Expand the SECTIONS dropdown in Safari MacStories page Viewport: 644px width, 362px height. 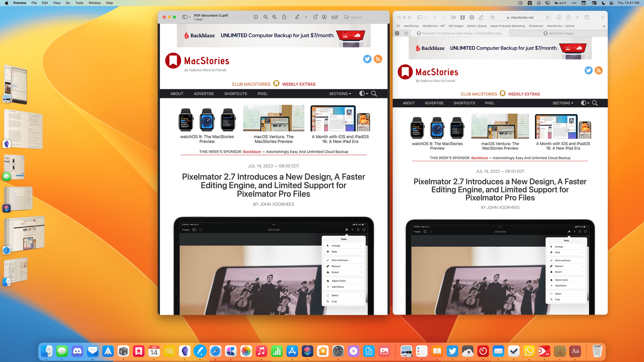coord(563,103)
